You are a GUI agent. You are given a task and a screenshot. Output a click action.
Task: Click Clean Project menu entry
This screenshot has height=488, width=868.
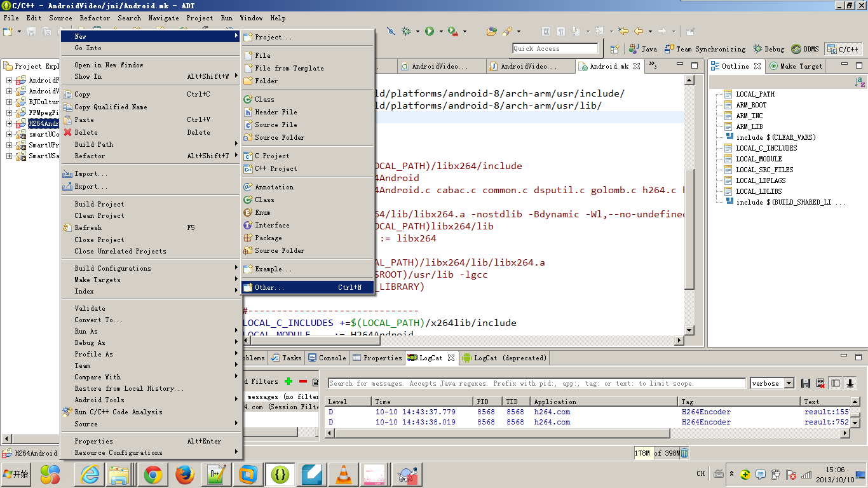click(x=151, y=215)
